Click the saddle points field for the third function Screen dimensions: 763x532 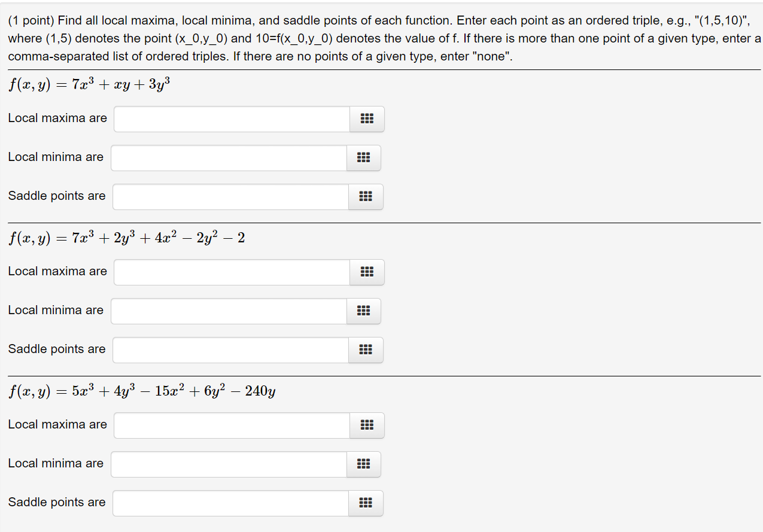point(229,503)
